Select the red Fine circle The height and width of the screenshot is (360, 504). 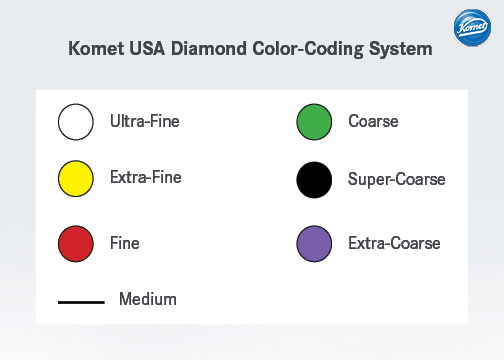(x=76, y=244)
